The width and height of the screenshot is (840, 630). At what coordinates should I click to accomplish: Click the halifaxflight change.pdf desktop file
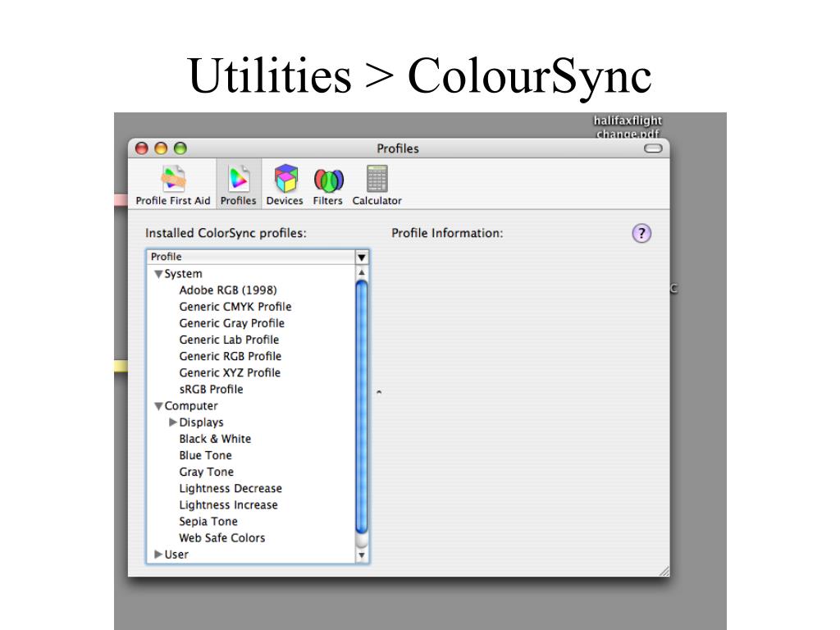pos(628,127)
